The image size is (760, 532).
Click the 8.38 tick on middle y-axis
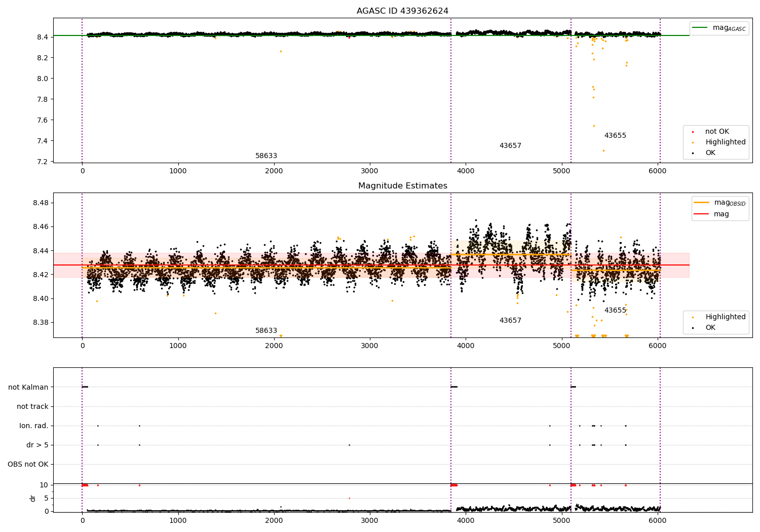[x=41, y=323]
